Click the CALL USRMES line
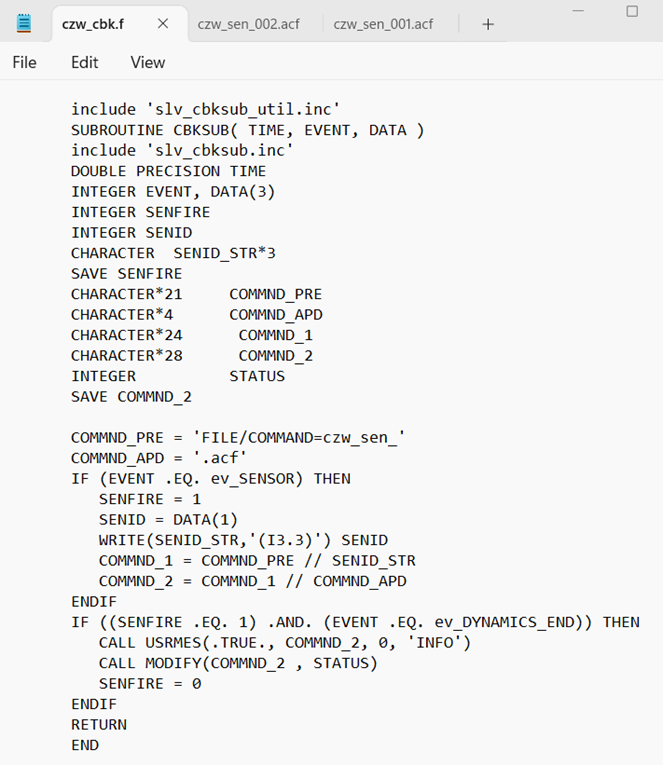This screenshot has width=663, height=765. [x=284, y=643]
